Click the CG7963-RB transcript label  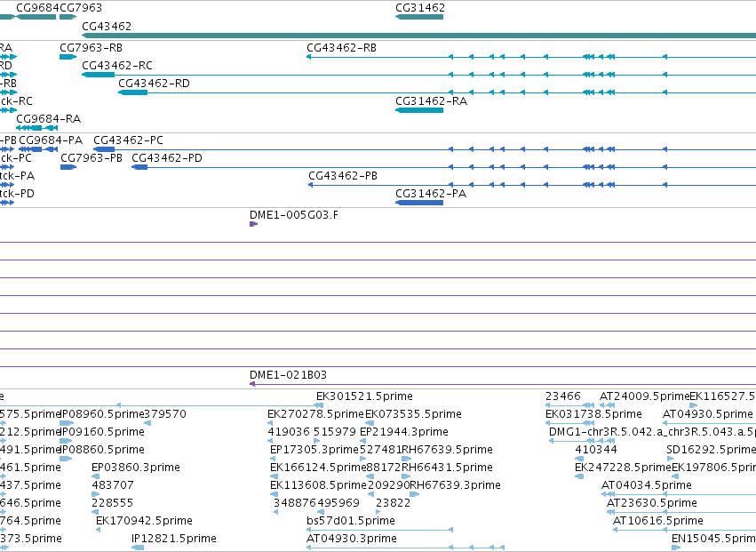[92, 48]
